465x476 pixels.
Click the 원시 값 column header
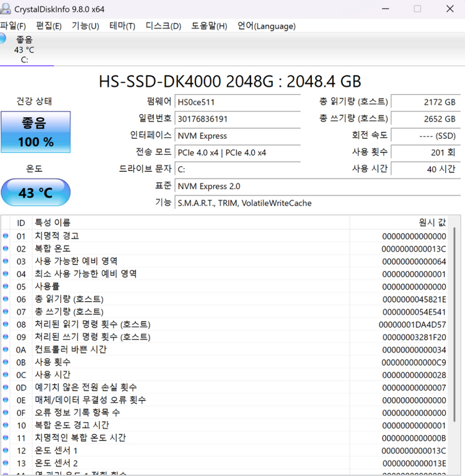coord(399,223)
